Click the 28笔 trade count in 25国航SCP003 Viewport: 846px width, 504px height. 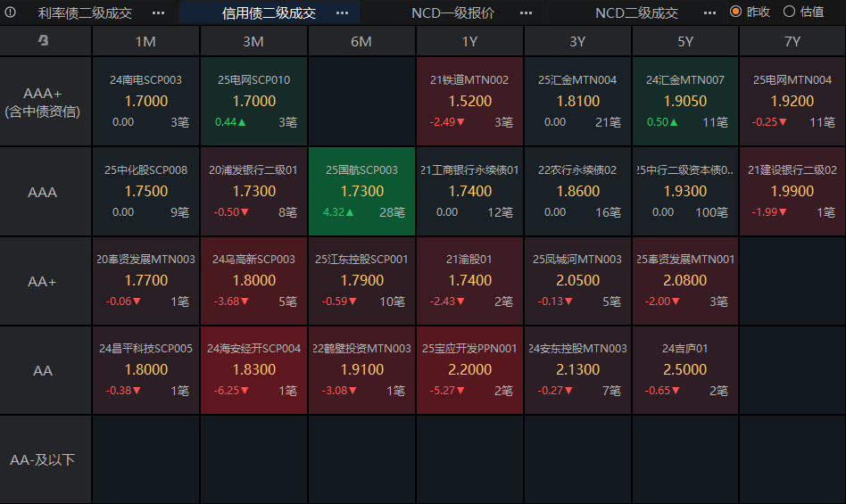click(392, 212)
